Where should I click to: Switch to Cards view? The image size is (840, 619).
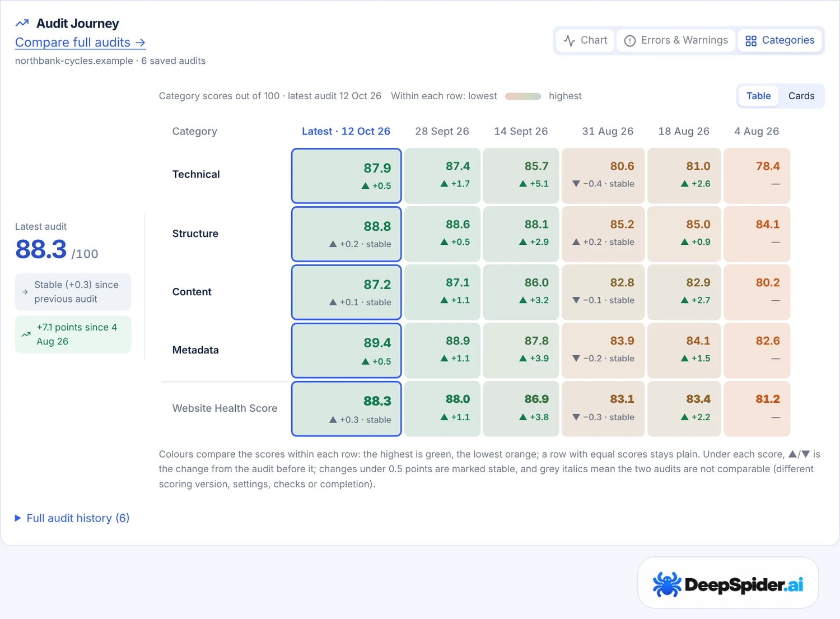801,96
